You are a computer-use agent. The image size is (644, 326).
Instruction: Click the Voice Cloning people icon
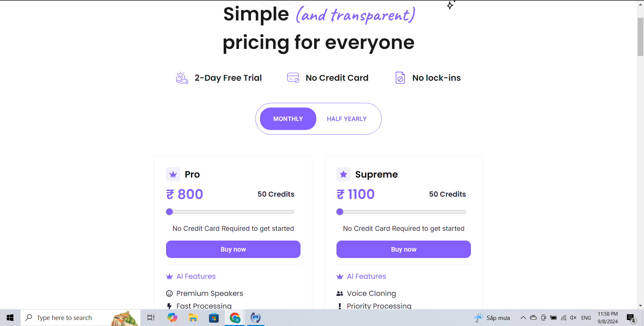[340, 294]
